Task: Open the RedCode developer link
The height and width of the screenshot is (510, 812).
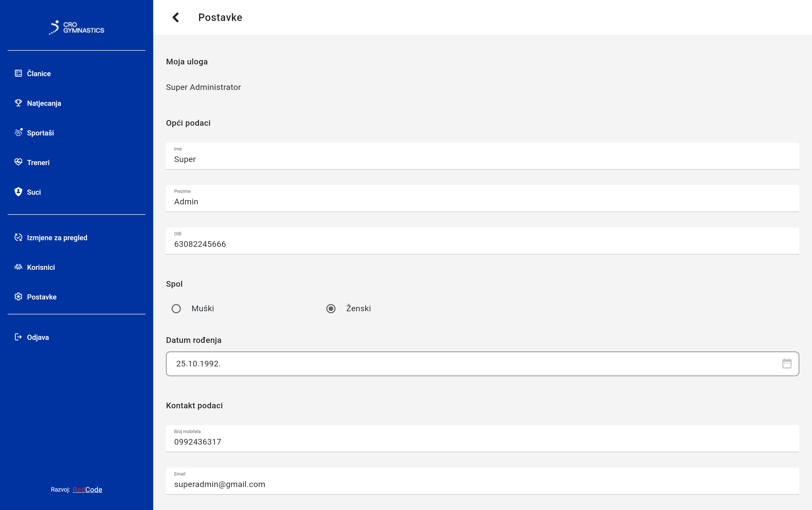Action: click(x=87, y=489)
